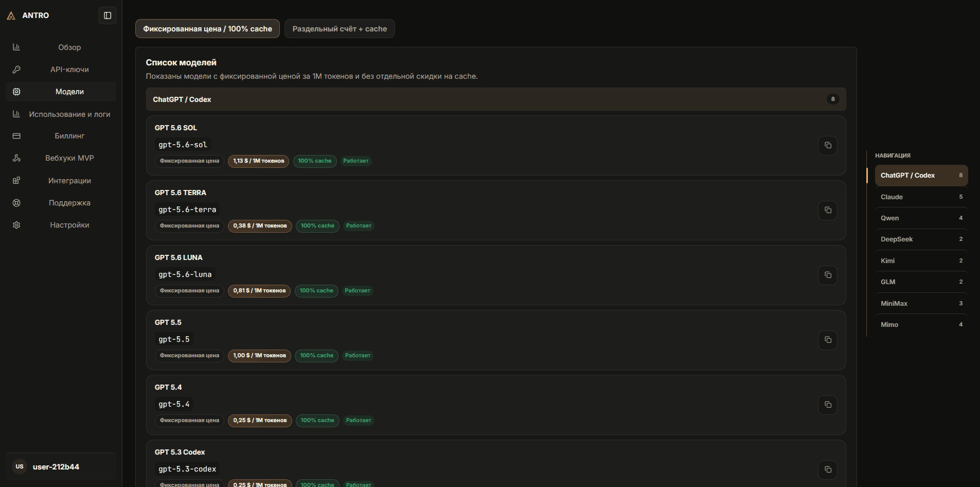Viewport: 980px width, 487px height.
Task: Navigate to Биллинг
Action: point(61,136)
